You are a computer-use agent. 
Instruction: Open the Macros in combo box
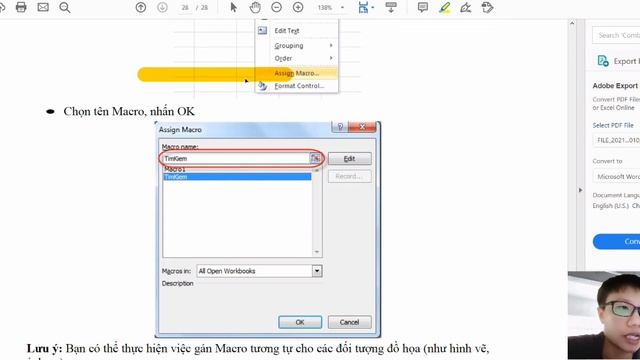click(x=259, y=271)
